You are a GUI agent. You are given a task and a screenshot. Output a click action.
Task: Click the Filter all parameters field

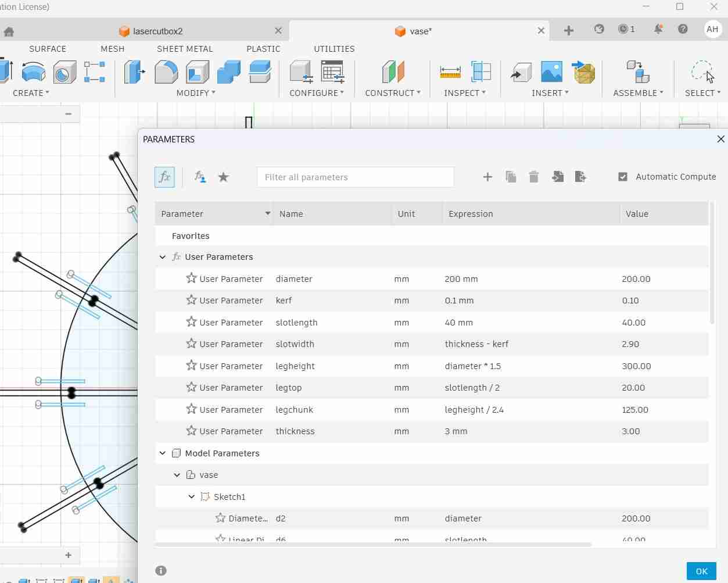[355, 177]
